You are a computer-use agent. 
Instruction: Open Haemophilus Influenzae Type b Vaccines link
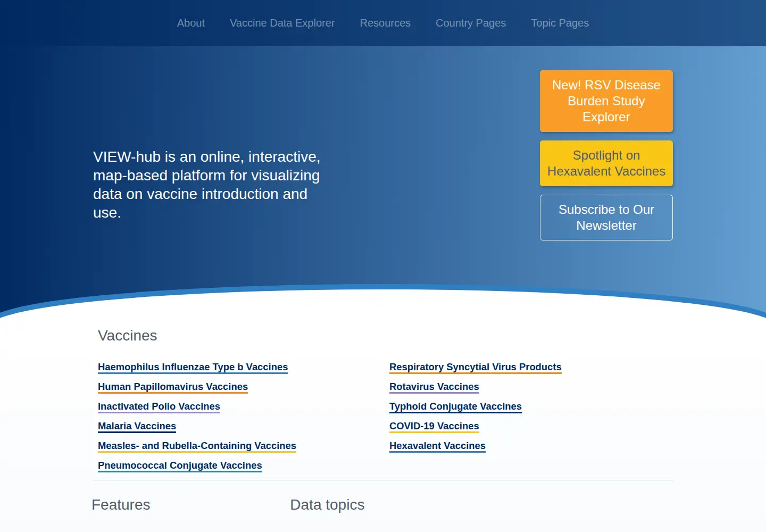193,367
